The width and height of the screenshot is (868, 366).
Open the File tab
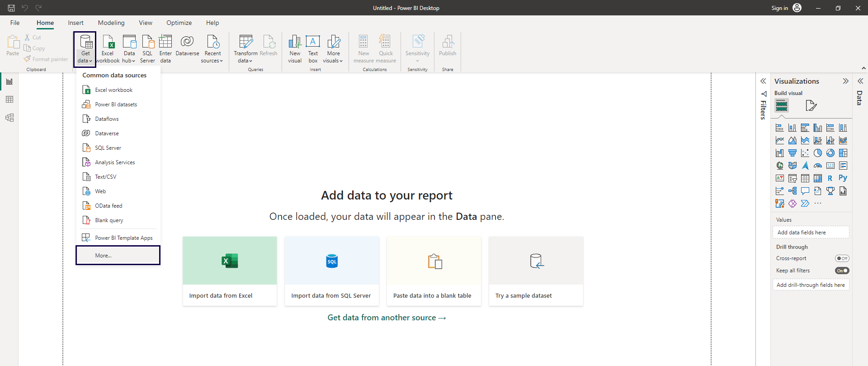click(x=15, y=23)
